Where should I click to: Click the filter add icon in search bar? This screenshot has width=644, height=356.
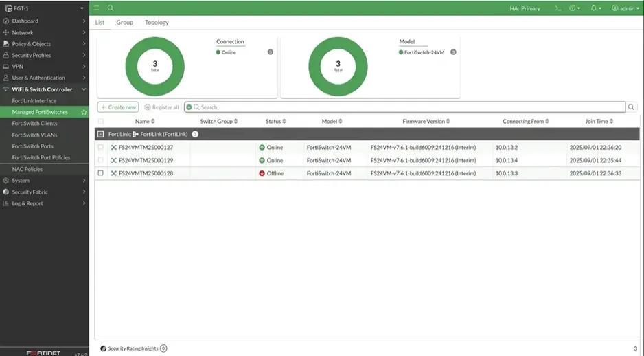[x=189, y=107]
